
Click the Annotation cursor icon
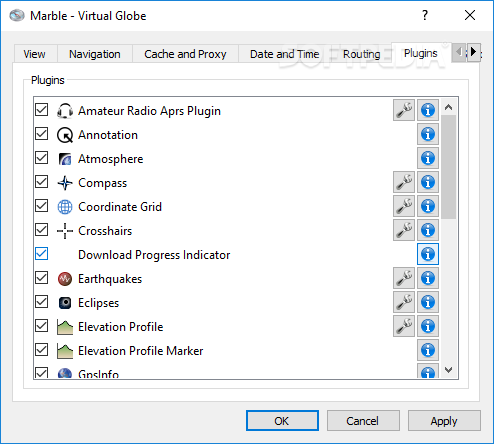65,135
